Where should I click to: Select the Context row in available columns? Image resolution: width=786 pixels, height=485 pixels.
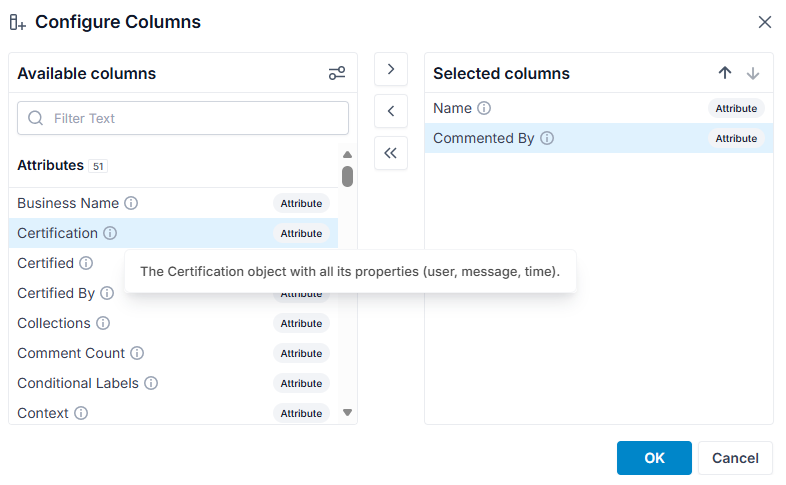point(173,413)
